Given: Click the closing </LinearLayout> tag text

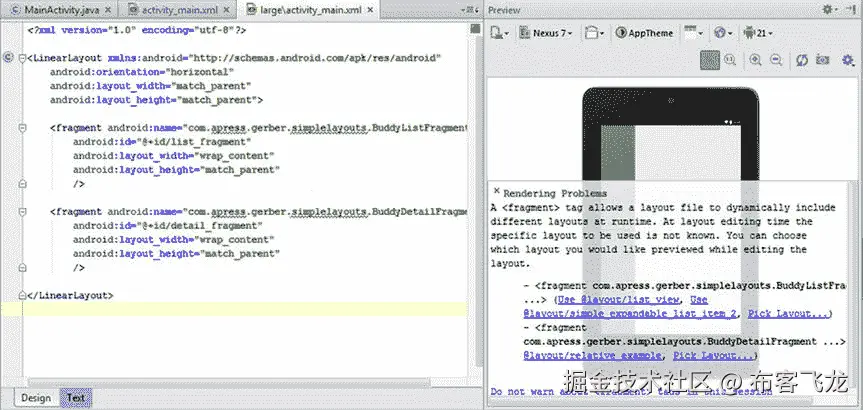Looking at the screenshot, I should (70, 296).
